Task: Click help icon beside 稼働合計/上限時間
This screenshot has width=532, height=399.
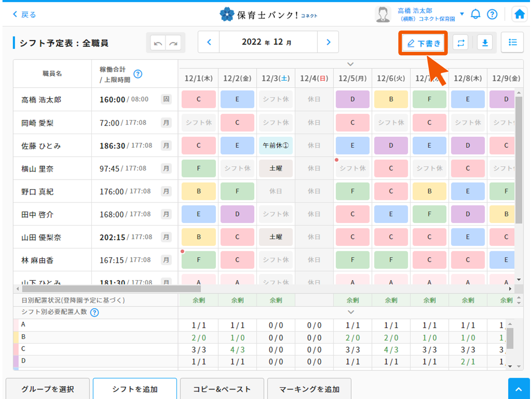Action: tap(138, 74)
